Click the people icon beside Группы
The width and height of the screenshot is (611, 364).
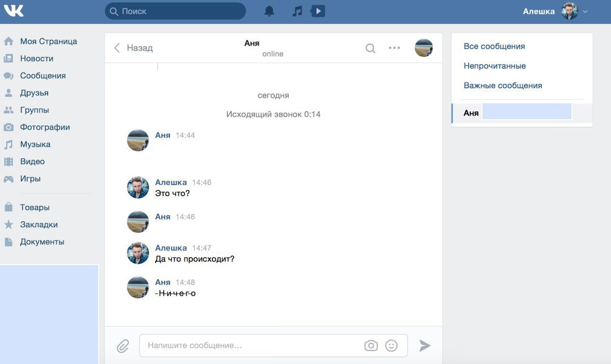(9, 110)
